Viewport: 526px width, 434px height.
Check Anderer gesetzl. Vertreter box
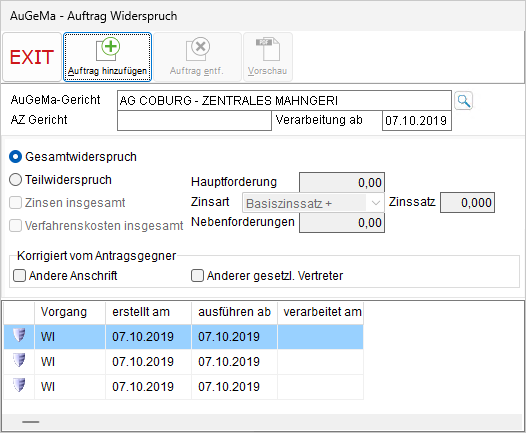197,276
